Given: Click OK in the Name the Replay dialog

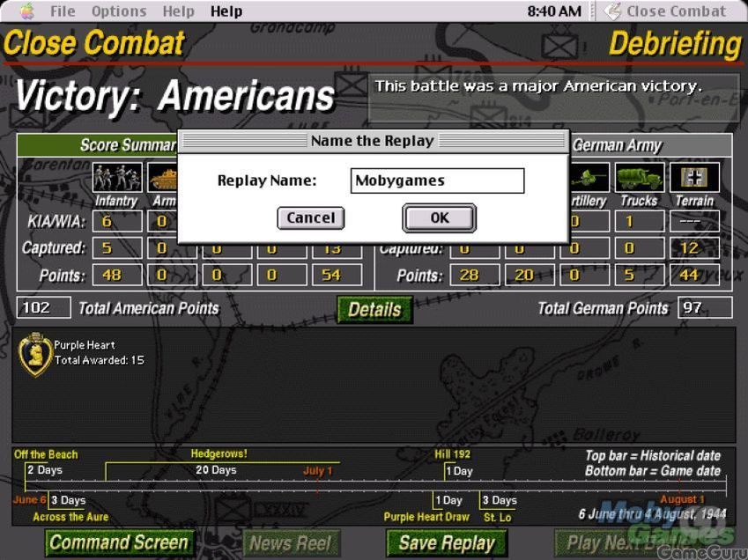Looking at the screenshot, I should (440, 217).
